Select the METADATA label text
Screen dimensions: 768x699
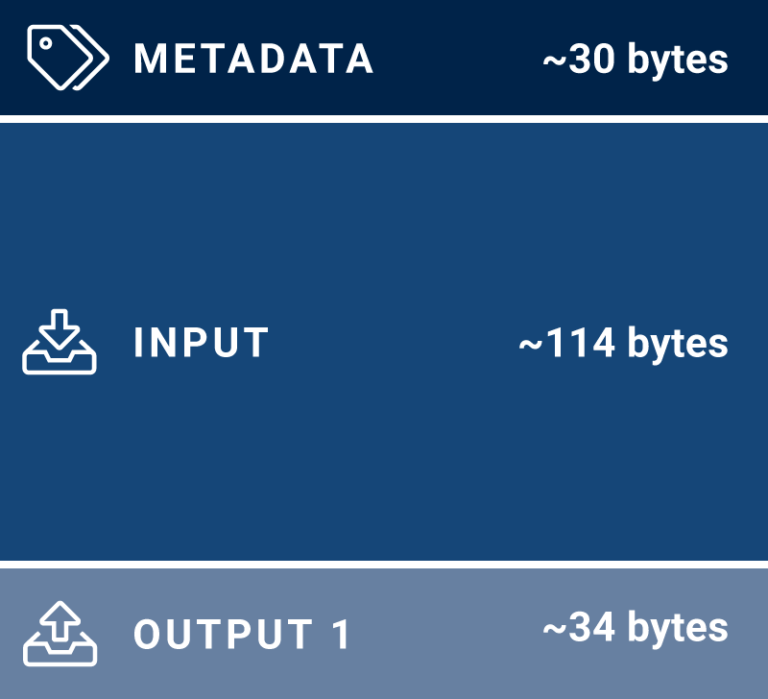coord(254,59)
